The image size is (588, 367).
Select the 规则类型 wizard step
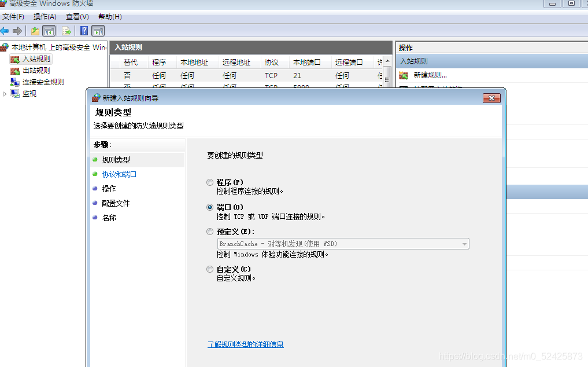[x=116, y=160]
